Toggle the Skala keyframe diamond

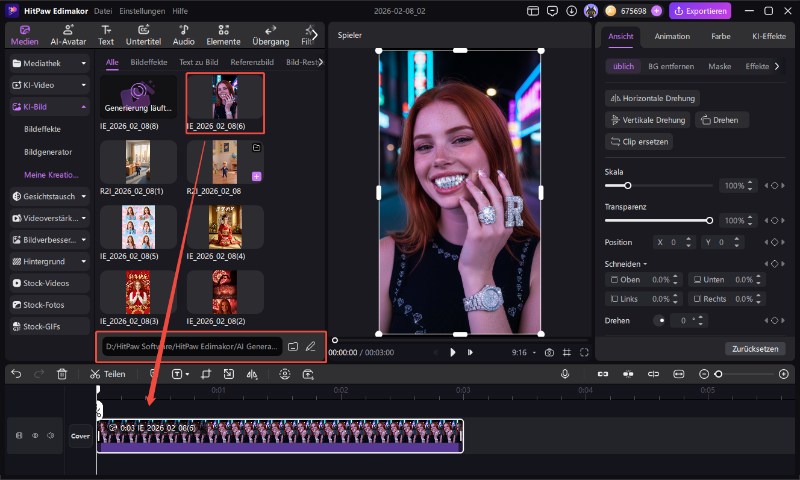773,186
